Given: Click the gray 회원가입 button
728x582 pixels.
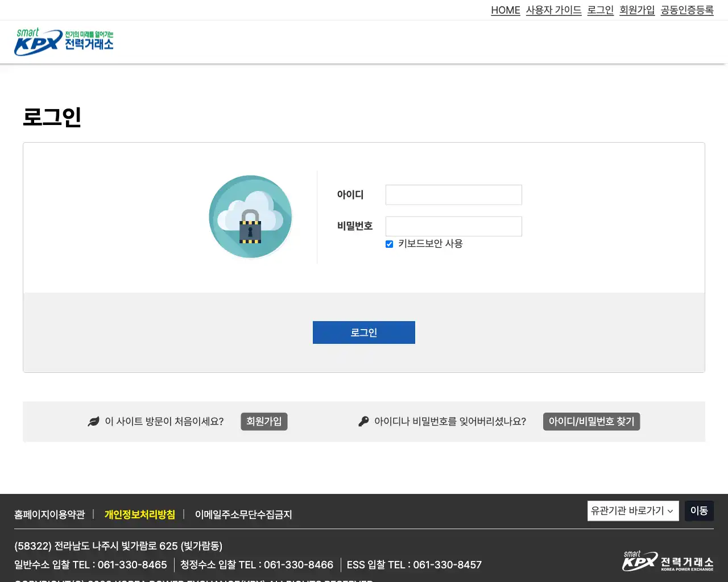Looking at the screenshot, I should [264, 421].
